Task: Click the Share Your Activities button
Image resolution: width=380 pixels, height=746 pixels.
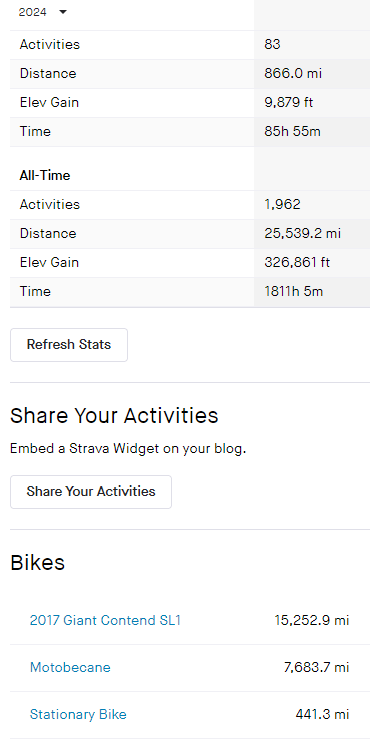Action: pos(91,491)
